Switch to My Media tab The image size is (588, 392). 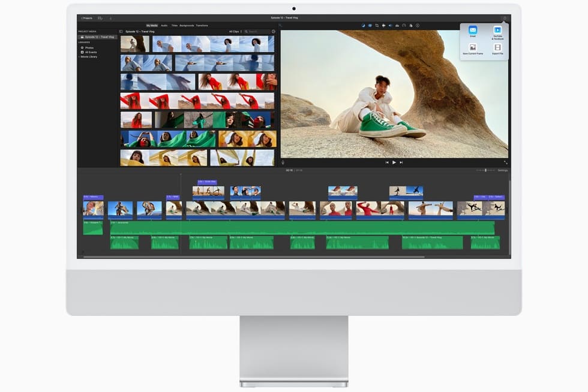point(152,26)
